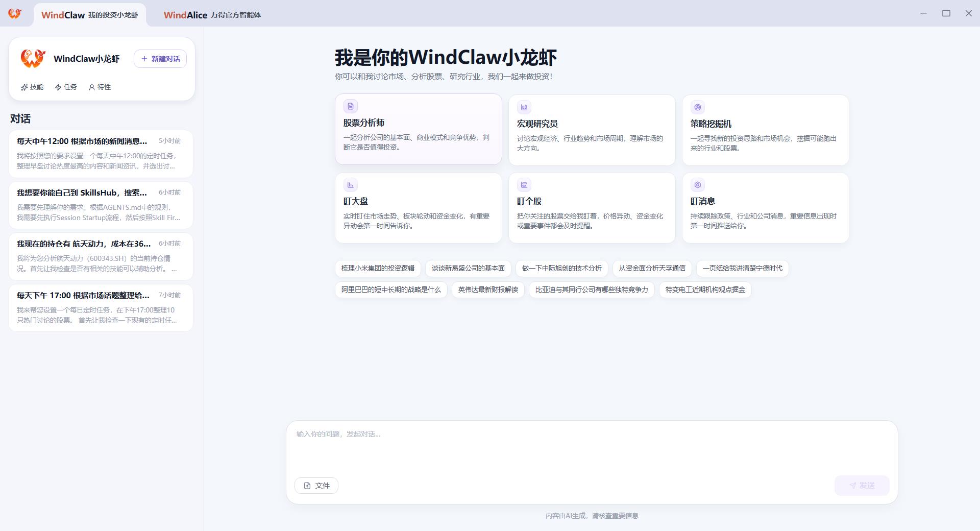Image resolution: width=980 pixels, height=531 pixels.
Task: Choose prompt 梳理小米集团的投资逻辑
Action: (x=378, y=268)
